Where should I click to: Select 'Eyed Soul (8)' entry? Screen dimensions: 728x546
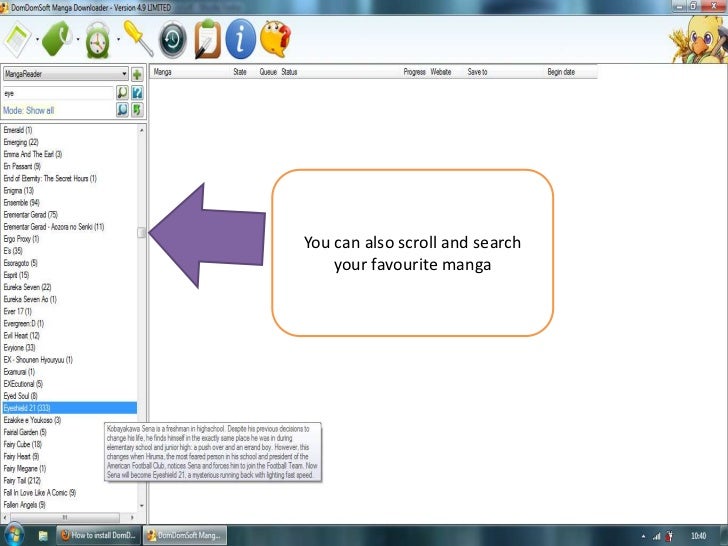click(x=20, y=396)
